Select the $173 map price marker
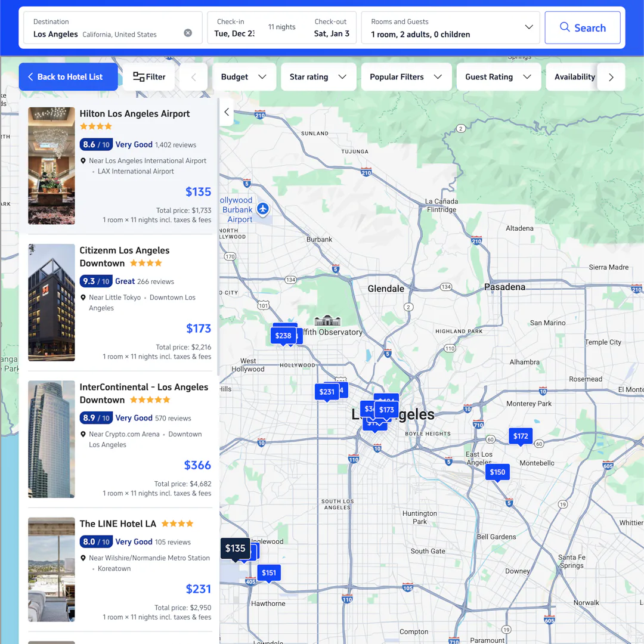This screenshot has height=644, width=644. tap(386, 410)
